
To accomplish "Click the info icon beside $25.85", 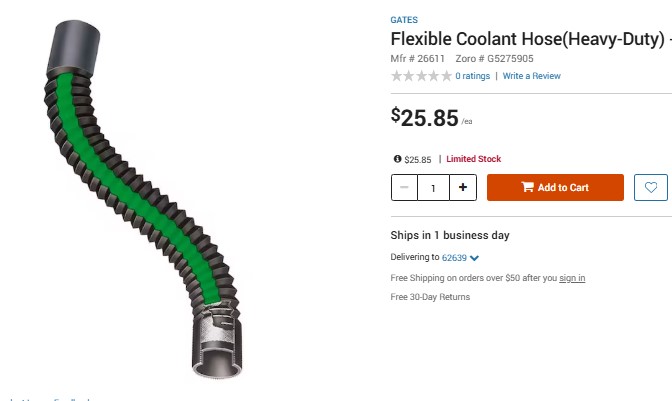I will click(398, 160).
